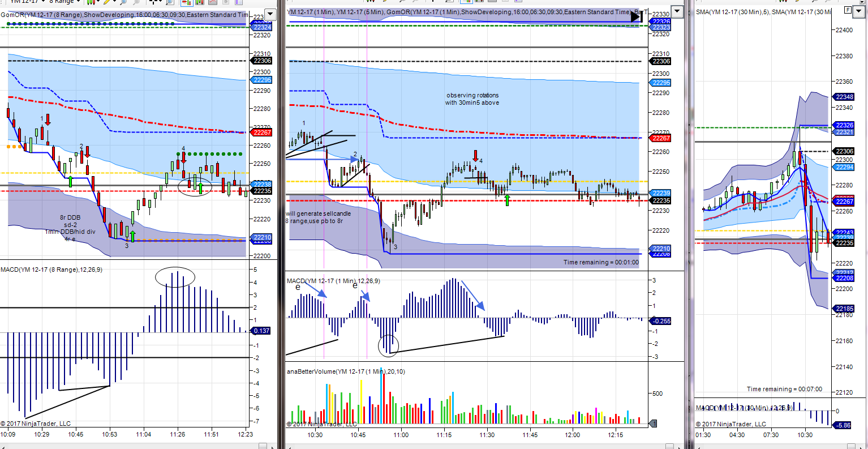This screenshot has height=449, width=868.
Task: Click the F button on the 30 Min chart
Action: point(848,10)
